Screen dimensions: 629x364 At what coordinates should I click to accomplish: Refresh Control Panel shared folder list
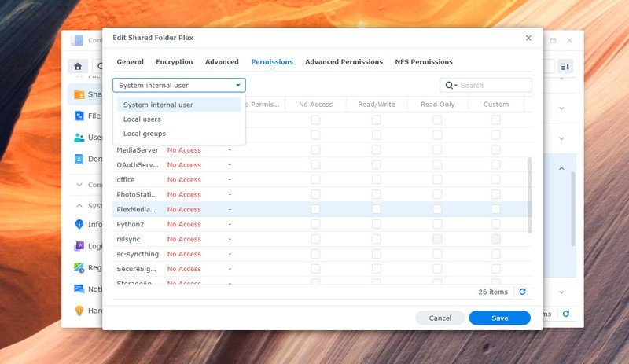click(x=566, y=314)
